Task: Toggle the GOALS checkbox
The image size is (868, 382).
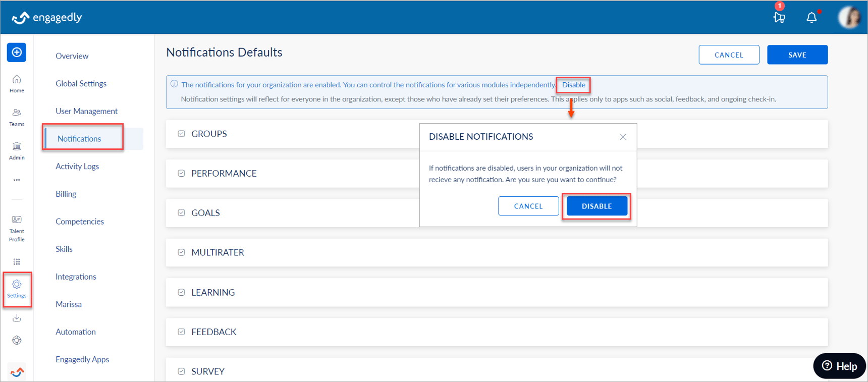Action: 181,212
